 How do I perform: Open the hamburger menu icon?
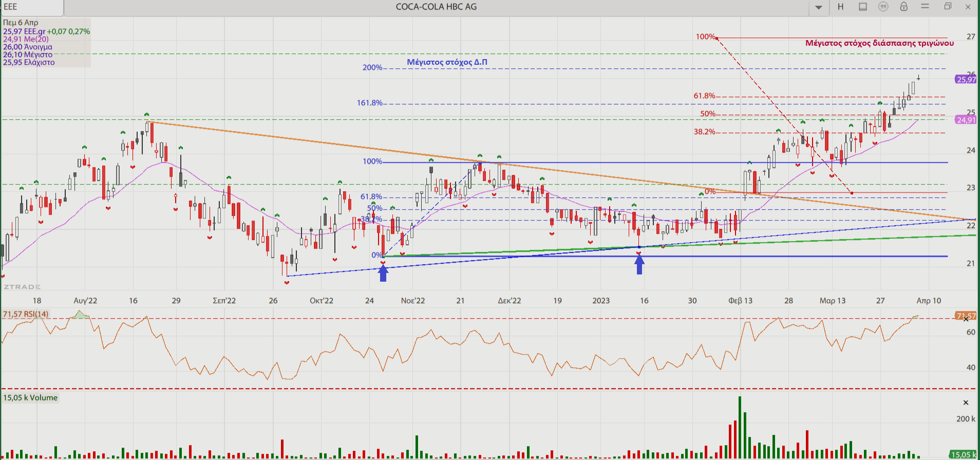click(x=925, y=6)
